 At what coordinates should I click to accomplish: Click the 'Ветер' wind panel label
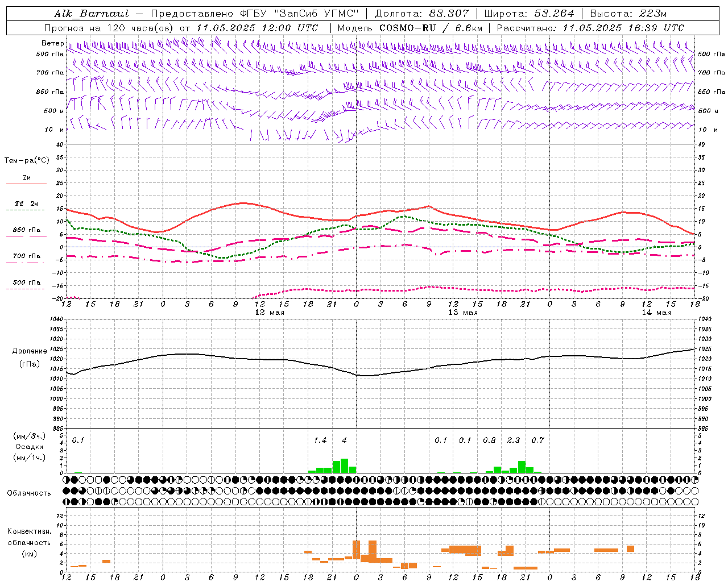click(x=52, y=43)
